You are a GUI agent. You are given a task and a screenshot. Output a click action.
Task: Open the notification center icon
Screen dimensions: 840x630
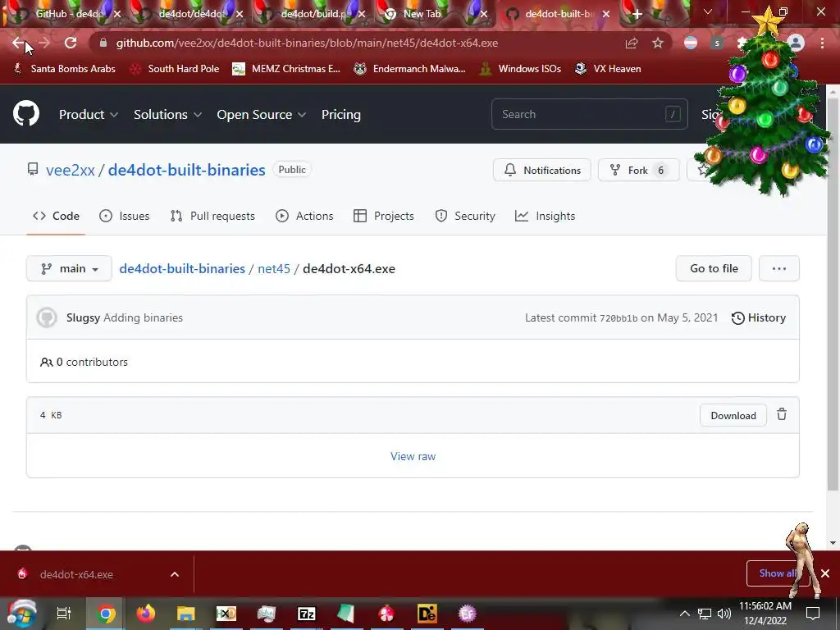pyautogui.click(x=813, y=614)
